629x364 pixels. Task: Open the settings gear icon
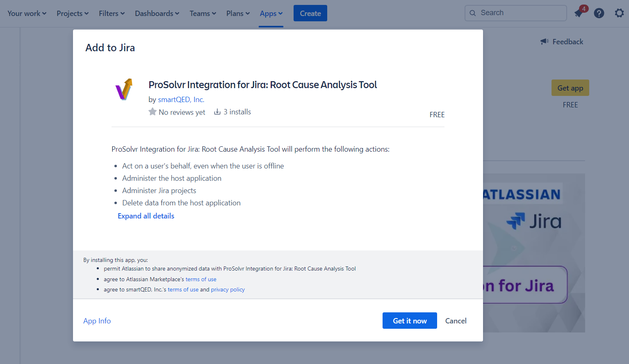[x=619, y=13]
